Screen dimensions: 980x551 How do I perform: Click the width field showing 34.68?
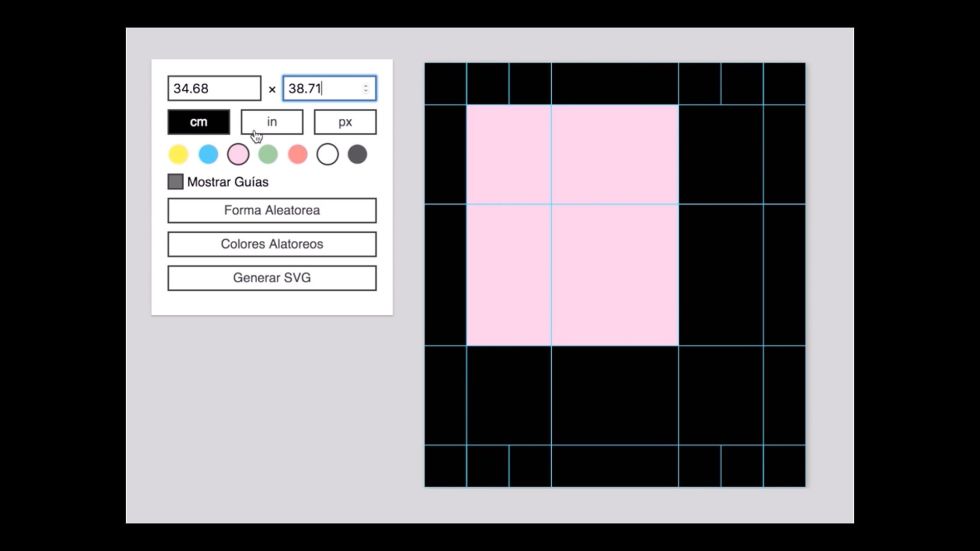[x=214, y=88]
